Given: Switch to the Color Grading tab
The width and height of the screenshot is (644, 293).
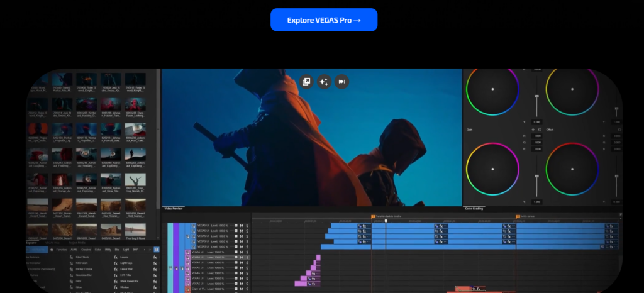Looking at the screenshot, I should [x=474, y=208].
